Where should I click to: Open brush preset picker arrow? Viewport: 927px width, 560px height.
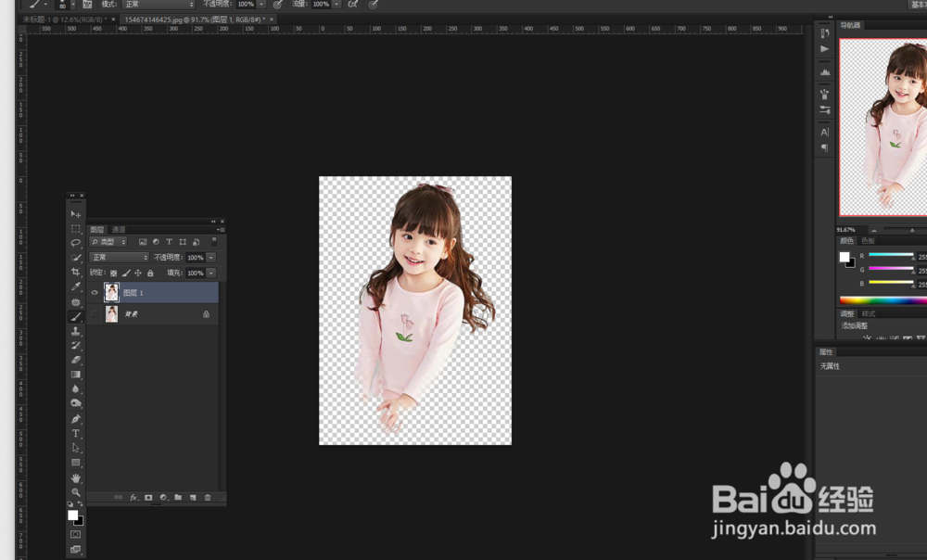pyautogui.click(x=72, y=4)
